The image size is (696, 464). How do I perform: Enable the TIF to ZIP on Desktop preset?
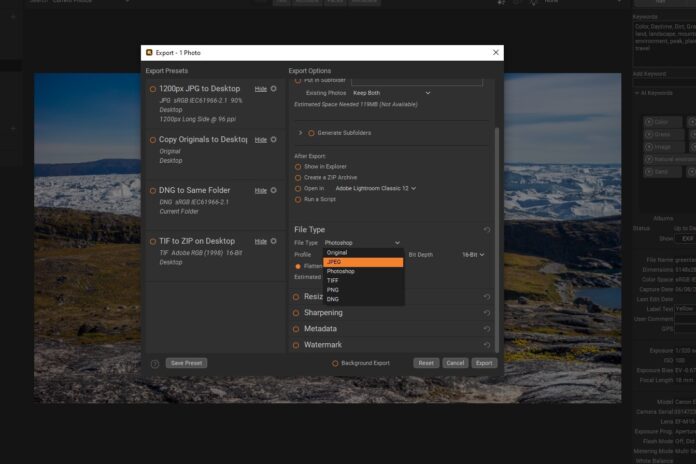point(153,242)
